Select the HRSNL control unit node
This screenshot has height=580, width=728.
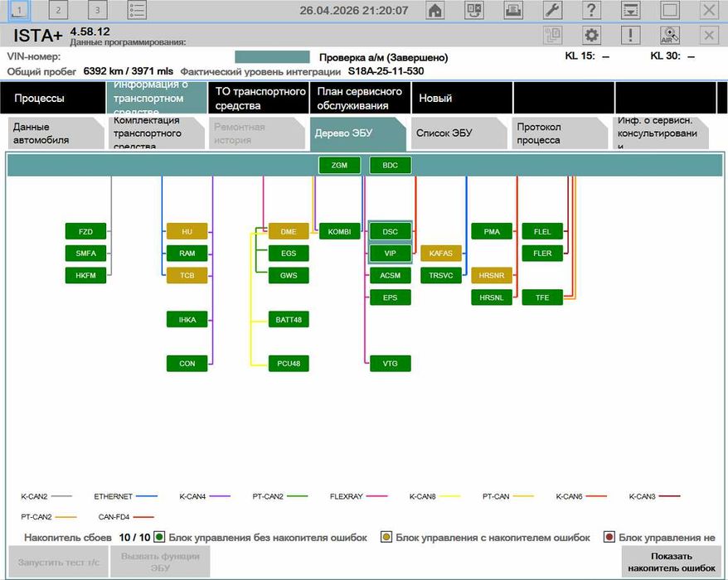(492, 297)
